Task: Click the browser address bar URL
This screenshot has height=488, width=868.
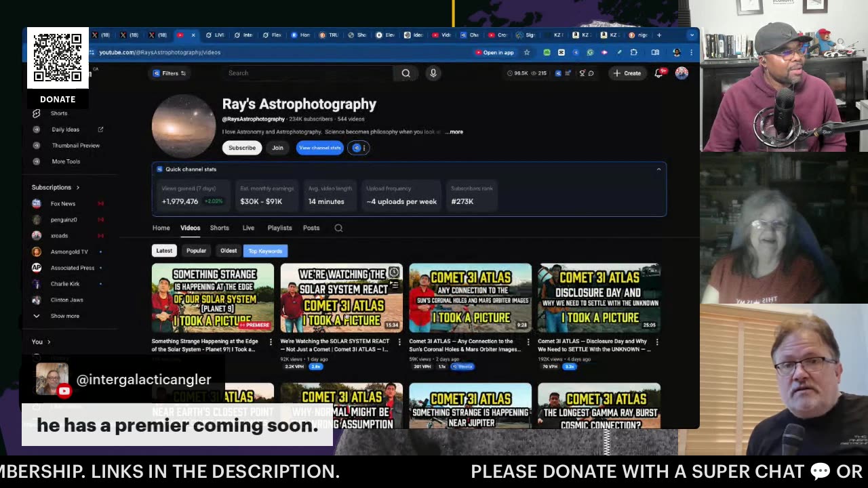Action: click(159, 52)
